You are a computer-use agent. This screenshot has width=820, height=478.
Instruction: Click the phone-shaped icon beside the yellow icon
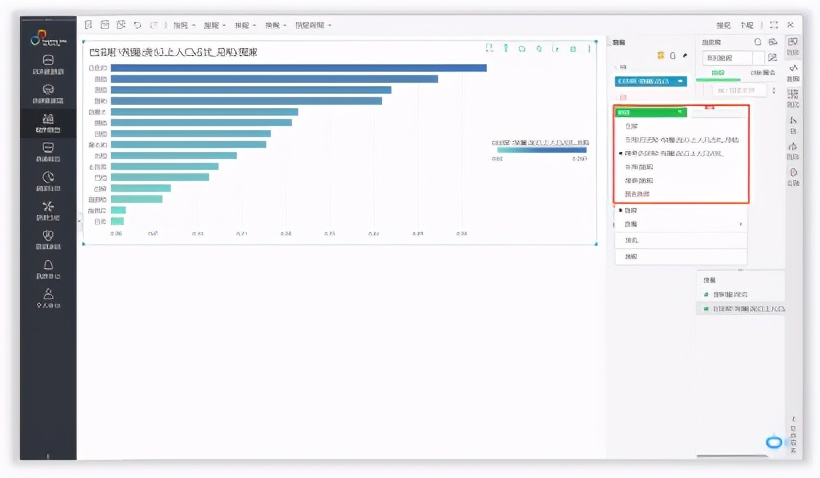(x=673, y=55)
